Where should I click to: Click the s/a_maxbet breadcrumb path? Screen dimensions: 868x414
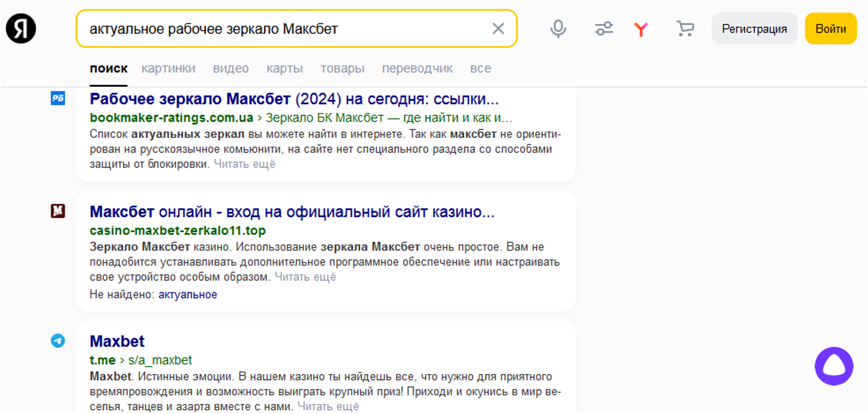click(x=160, y=360)
